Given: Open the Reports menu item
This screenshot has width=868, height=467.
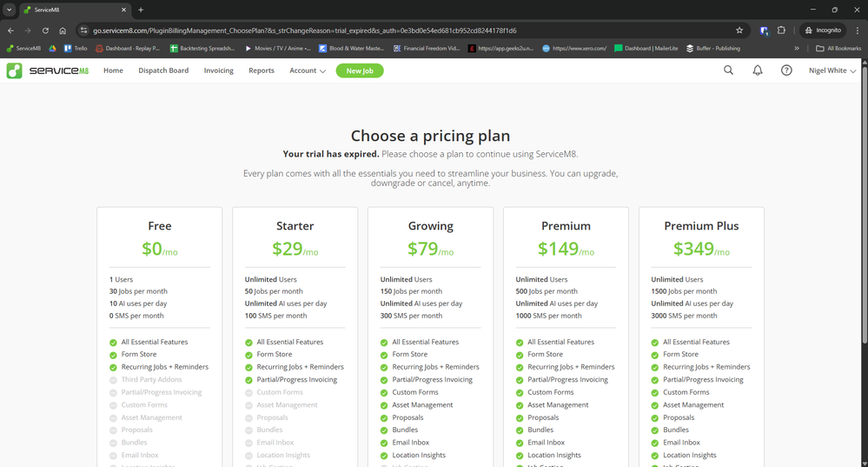Looking at the screenshot, I should [262, 71].
